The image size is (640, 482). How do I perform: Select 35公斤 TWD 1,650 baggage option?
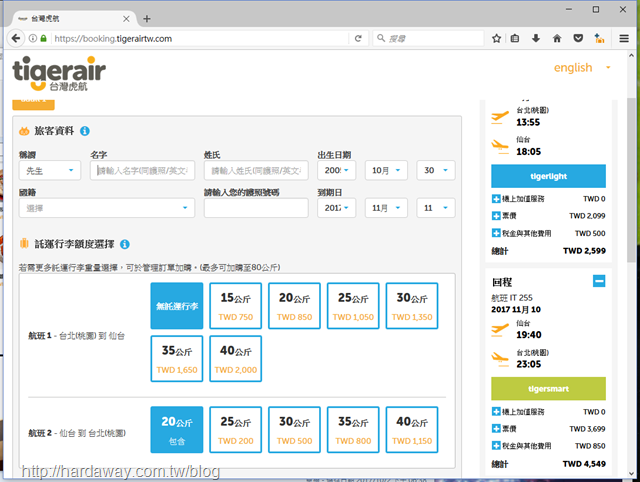177,359
